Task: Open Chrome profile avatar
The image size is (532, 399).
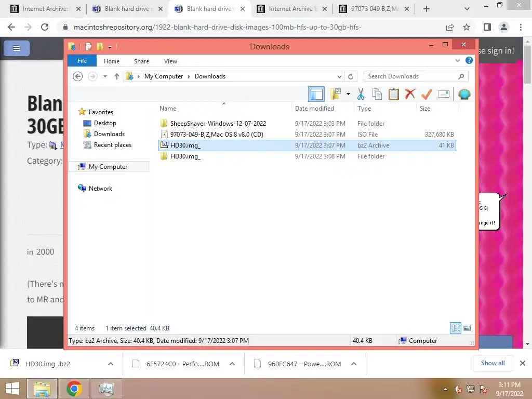Action: (504, 27)
